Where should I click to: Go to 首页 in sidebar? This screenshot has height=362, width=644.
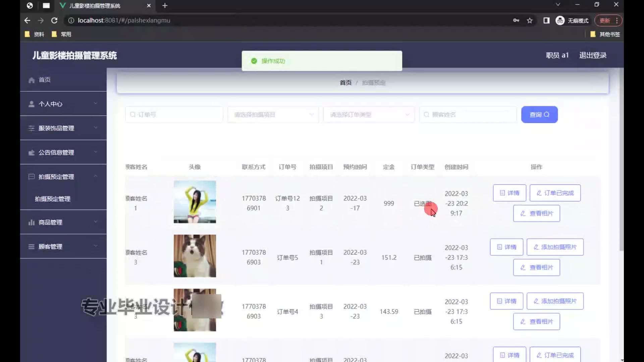click(x=63, y=80)
